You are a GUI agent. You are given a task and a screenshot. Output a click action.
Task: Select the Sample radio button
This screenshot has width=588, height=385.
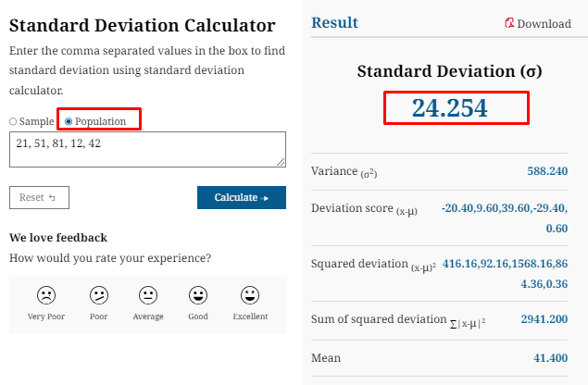tap(13, 121)
